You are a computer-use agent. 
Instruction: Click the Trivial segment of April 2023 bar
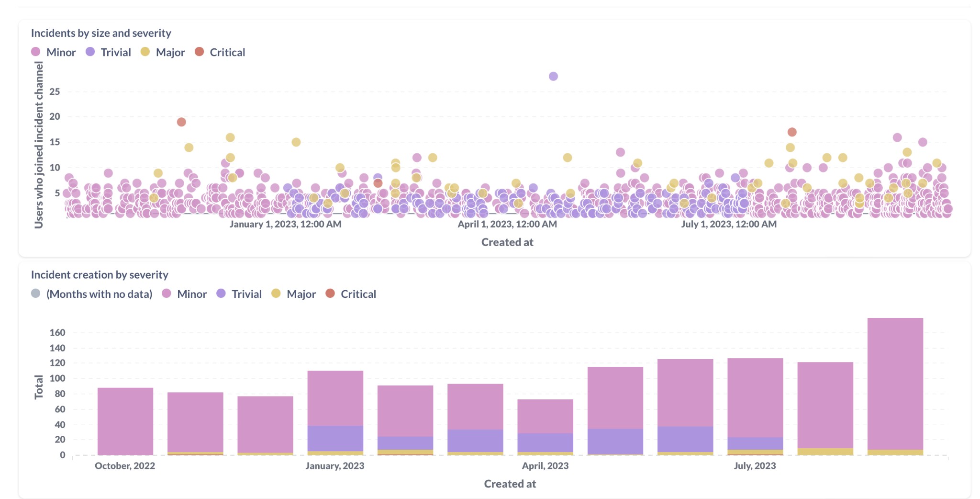(x=545, y=442)
